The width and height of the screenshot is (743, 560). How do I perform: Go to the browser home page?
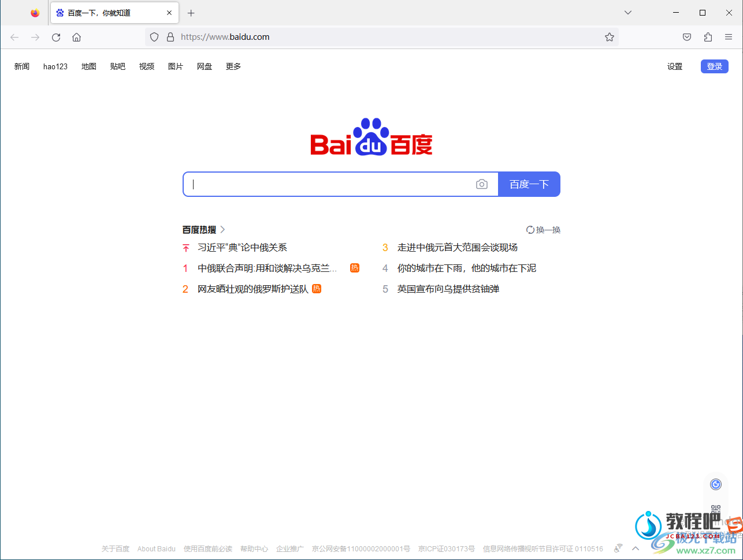(x=76, y=37)
